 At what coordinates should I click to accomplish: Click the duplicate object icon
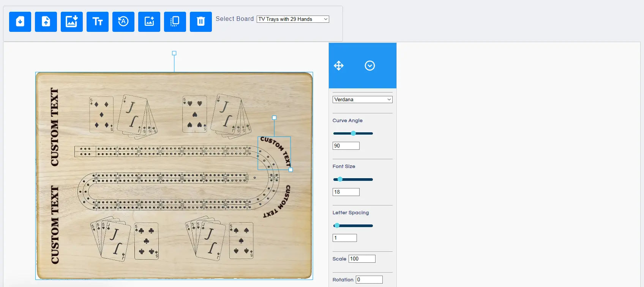click(175, 22)
